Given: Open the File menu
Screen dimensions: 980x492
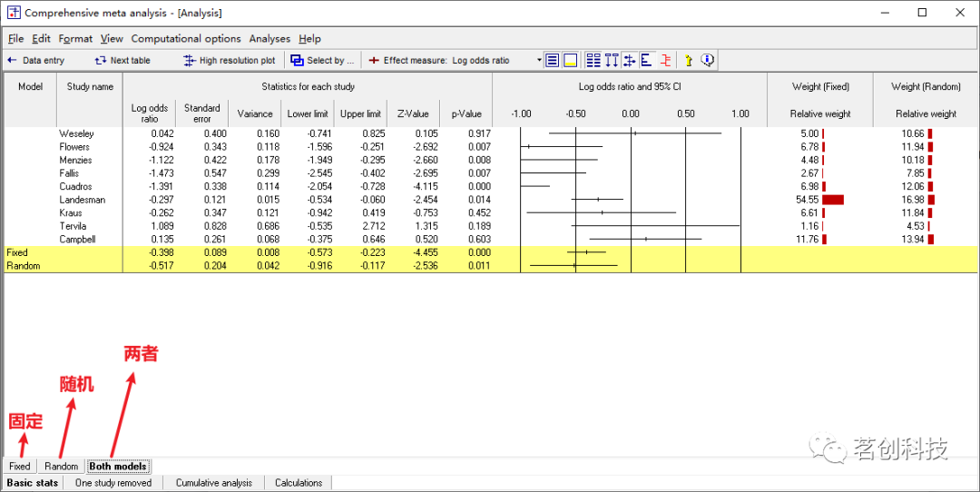Looking at the screenshot, I should [x=15, y=39].
